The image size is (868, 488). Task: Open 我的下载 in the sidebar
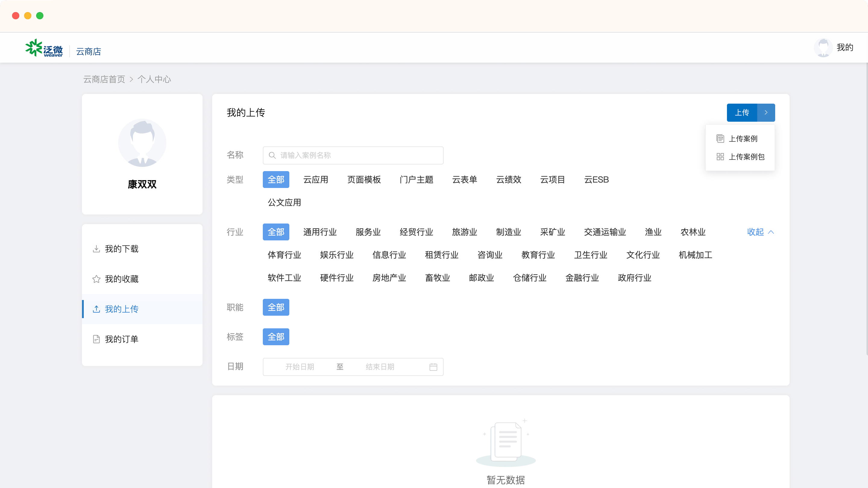click(x=142, y=249)
